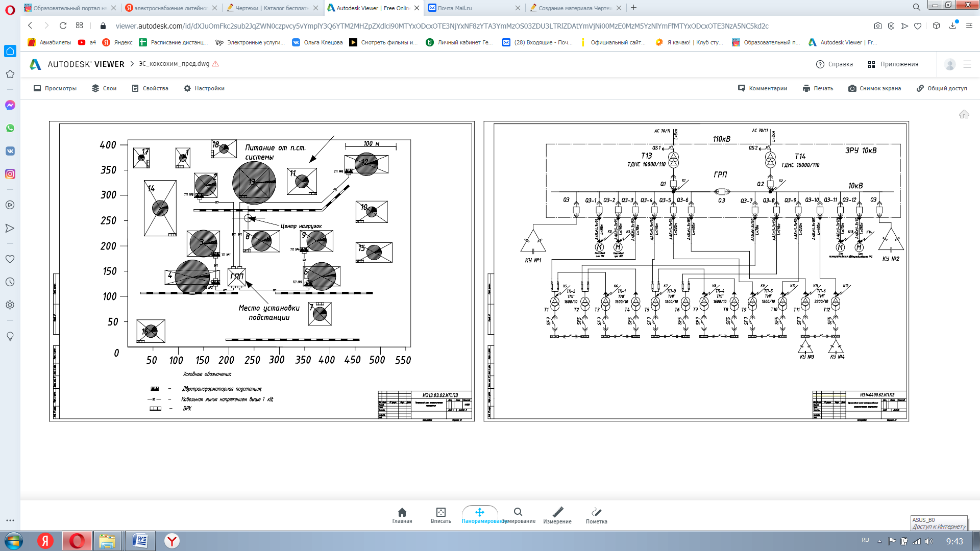The image size is (980, 551).
Task: Expand the Apps (Приложения) menu
Action: [893, 64]
